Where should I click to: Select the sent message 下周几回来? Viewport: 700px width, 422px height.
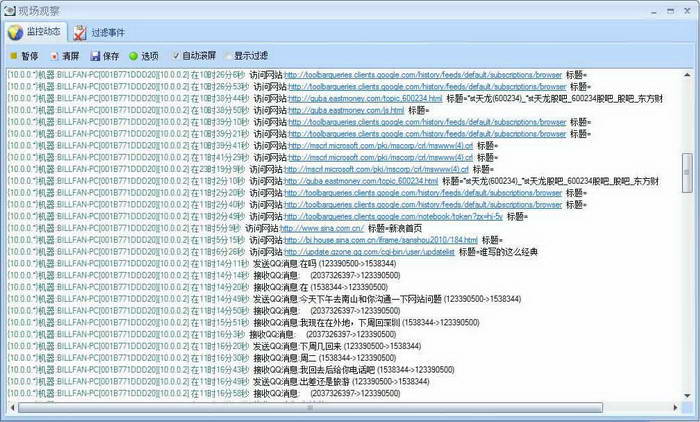tap(320, 346)
